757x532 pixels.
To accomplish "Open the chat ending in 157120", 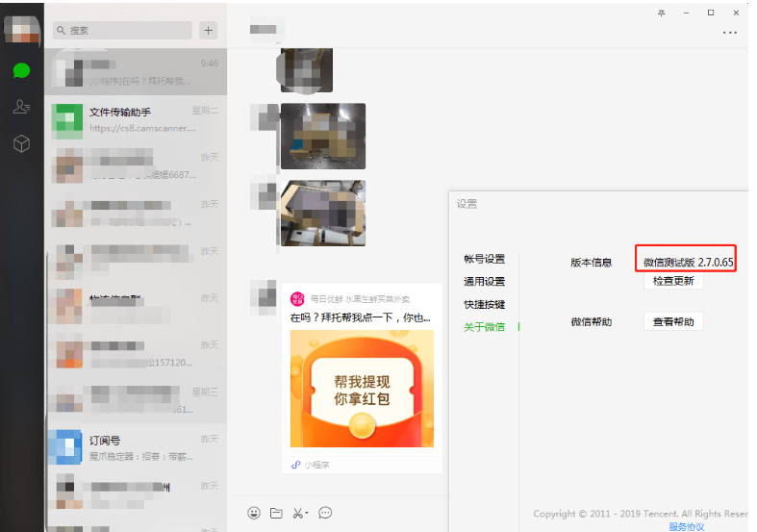I will (136, 354).
